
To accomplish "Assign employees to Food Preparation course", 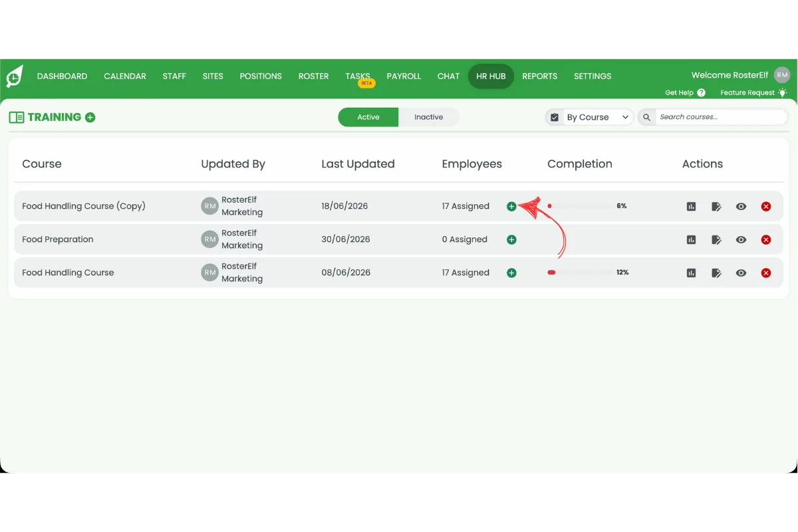I will (511, 239).
